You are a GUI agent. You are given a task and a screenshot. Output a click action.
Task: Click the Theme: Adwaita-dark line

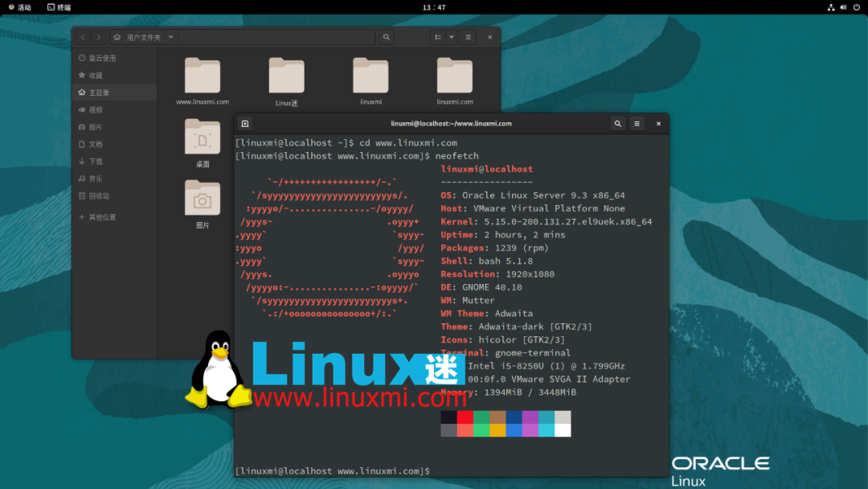[517, 327]
